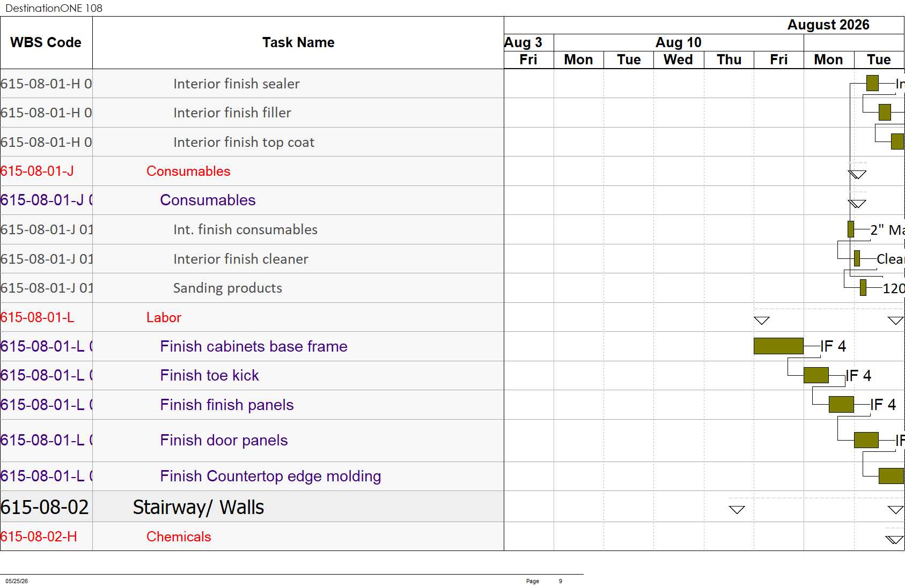
Task: Select the red Labor task row
Action: click(252, 317)
